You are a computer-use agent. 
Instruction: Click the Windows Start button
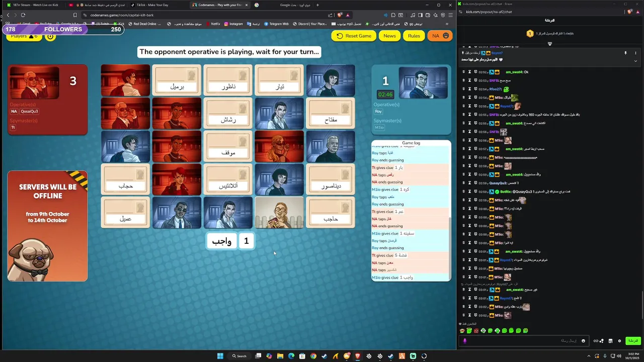pos(220,356)
